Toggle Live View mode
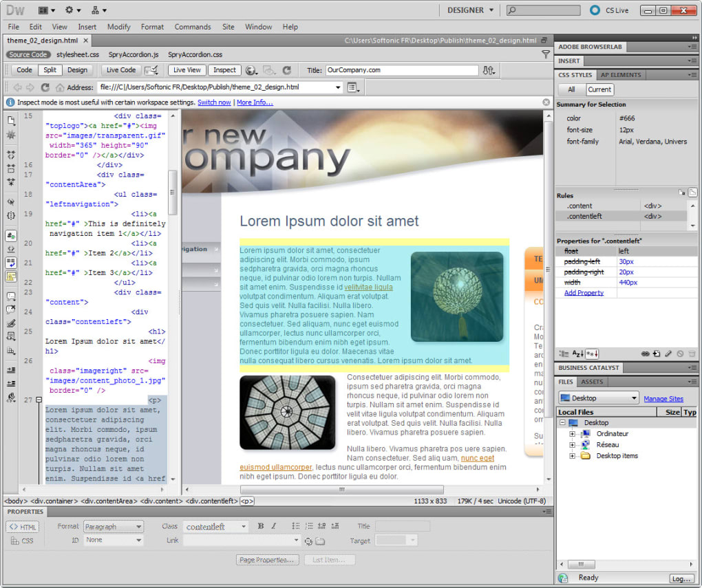The width and height of the screenshot is (702, 588). tap(187, 70)
